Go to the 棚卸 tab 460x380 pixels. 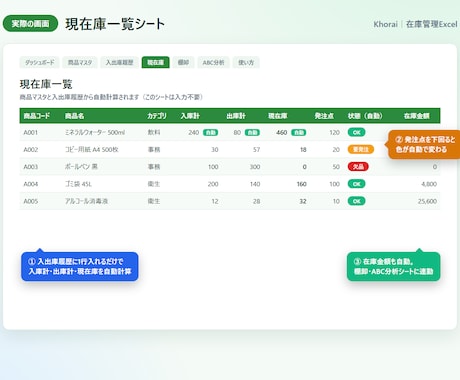pyautogui.click(x=183, y=62)
